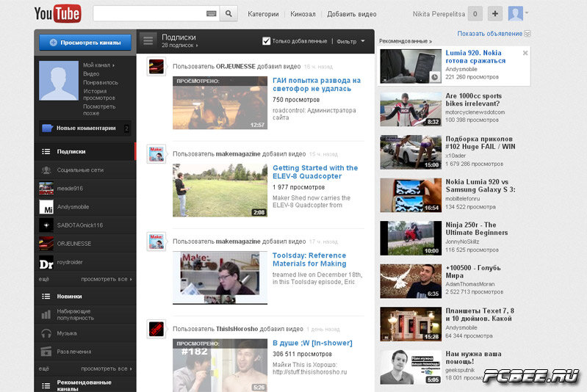Toggle the Только добавленные checkbox
587x392 pixels.
[266, 41]
